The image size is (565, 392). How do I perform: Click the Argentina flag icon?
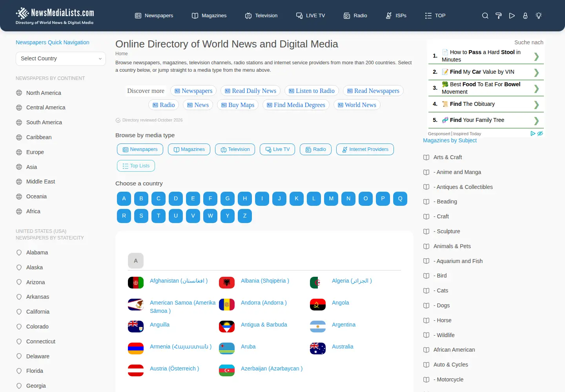(x=318, y=327)
